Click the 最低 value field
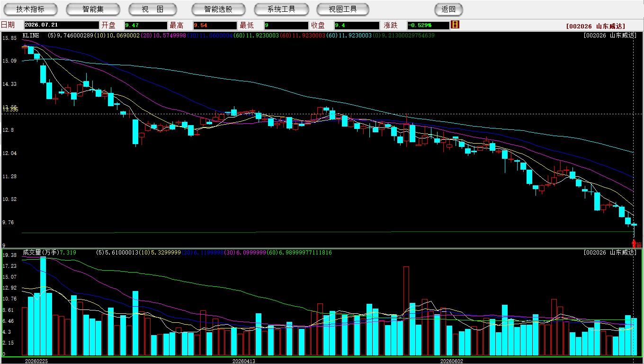The height and width of the screenshot is (364, 644). (286, 25)
